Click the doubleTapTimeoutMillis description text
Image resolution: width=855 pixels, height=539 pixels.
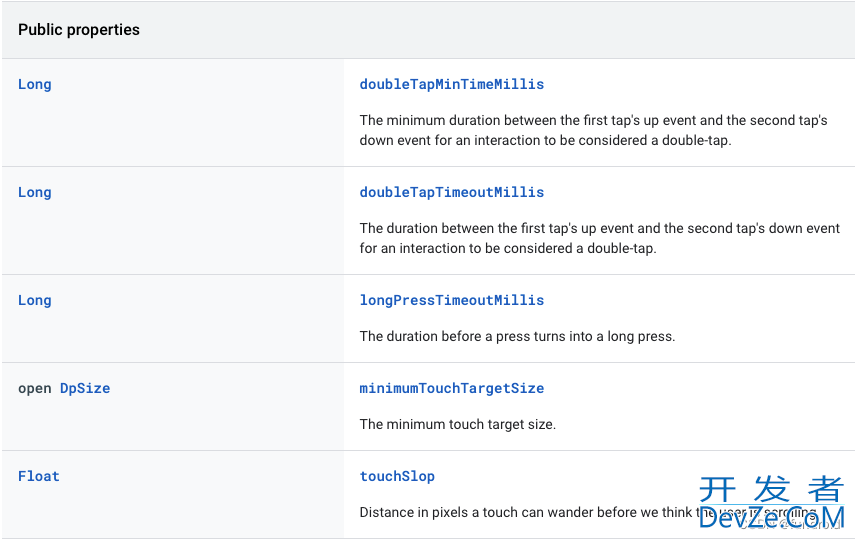599,238
